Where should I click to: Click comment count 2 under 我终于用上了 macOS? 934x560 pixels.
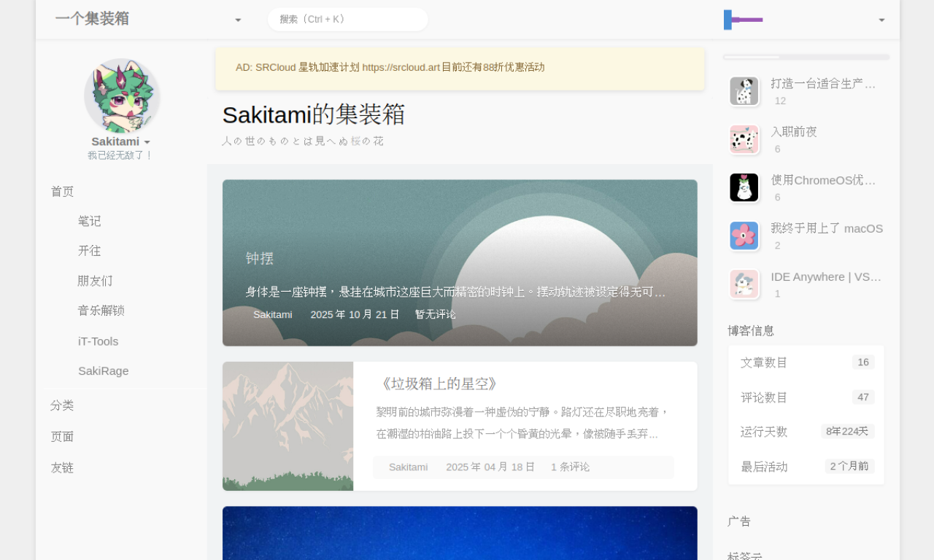pyautogui.click(x=778, y=246)
